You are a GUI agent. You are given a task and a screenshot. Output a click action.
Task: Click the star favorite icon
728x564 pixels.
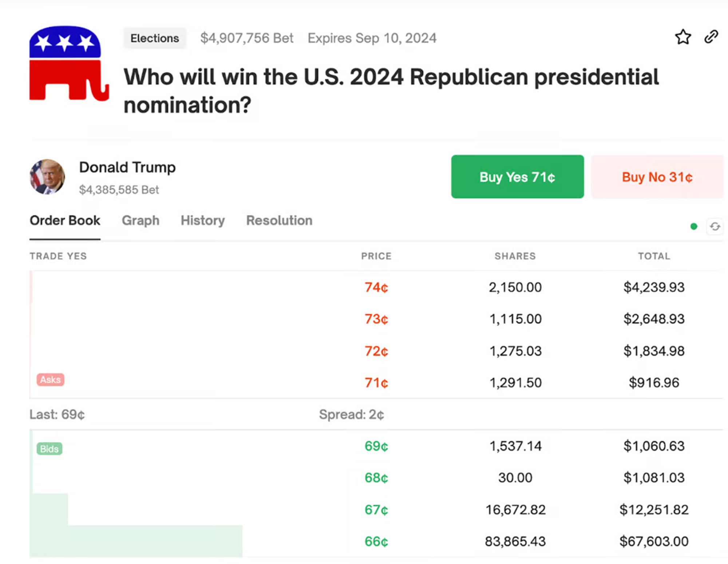pos(683,37)
